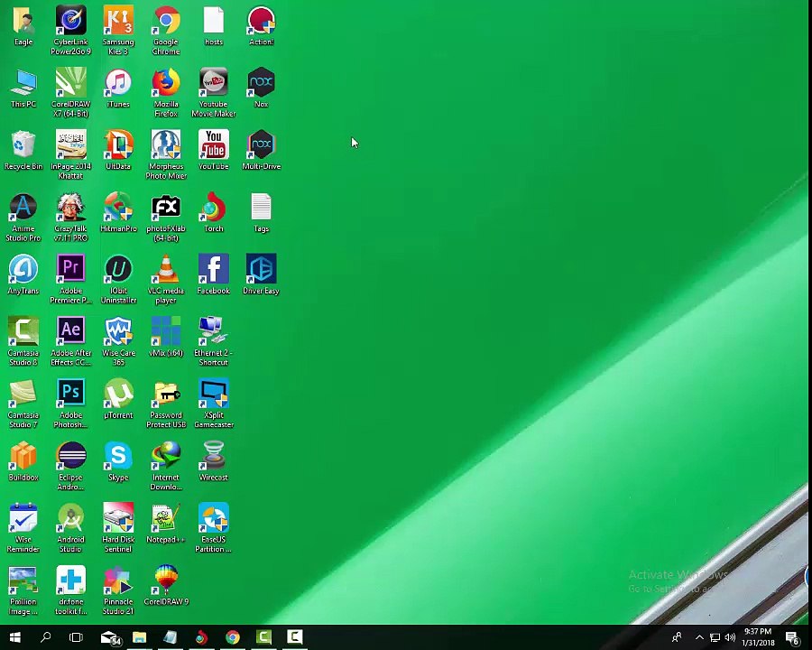Select InPage 2014 Khattat shortcut

(x=71, y=145)
